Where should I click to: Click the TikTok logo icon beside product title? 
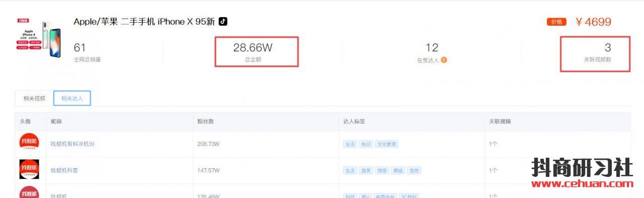(223, 22)
